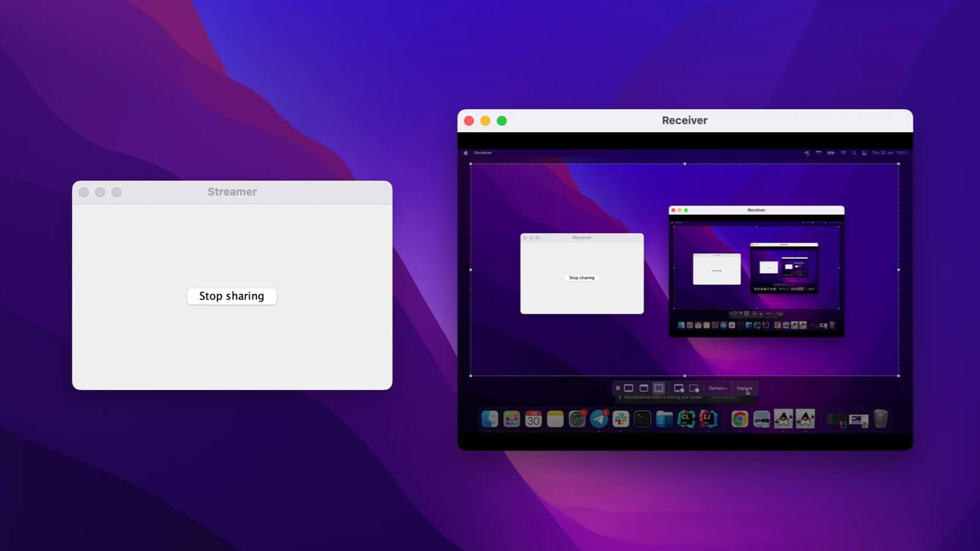The image size is (980, 551).
Task: Click the large Streamer window title bar
Action: click(232, 192)
